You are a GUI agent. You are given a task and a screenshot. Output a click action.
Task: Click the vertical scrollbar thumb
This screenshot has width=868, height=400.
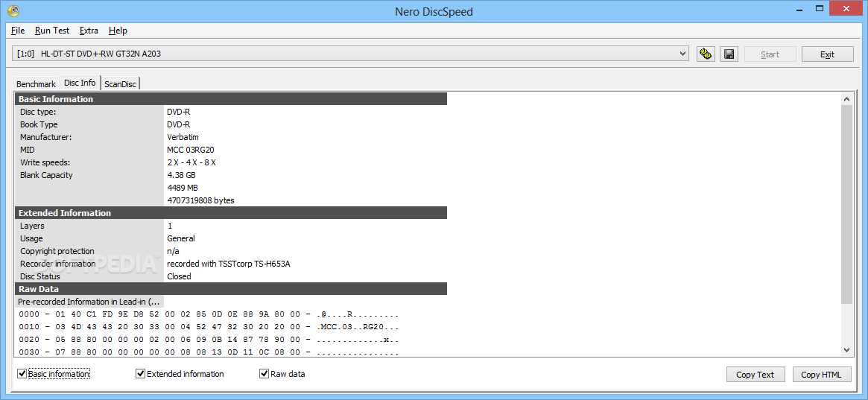point(846,204)
